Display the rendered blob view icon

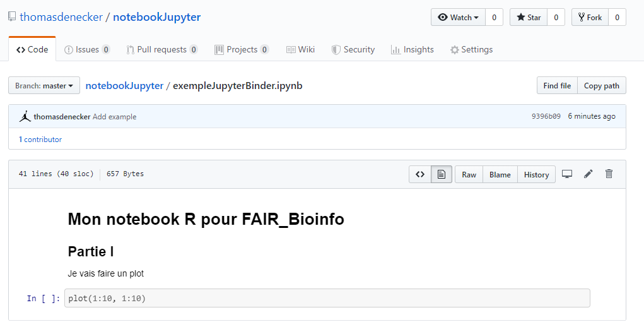pos(442,174)
